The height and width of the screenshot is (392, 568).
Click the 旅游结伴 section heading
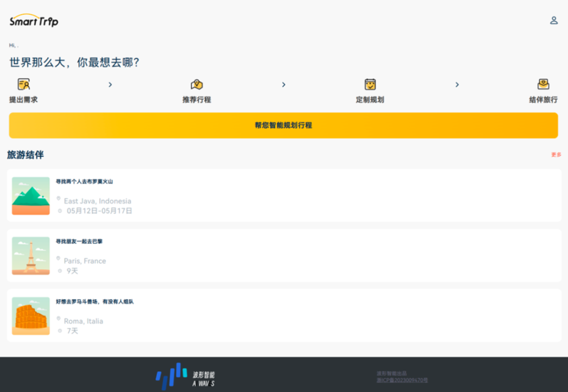click(x=26, y=155)
